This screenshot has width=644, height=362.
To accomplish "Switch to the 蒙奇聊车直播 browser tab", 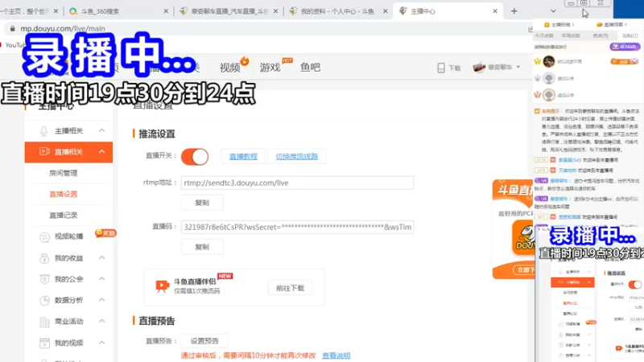I will (228, 11).
